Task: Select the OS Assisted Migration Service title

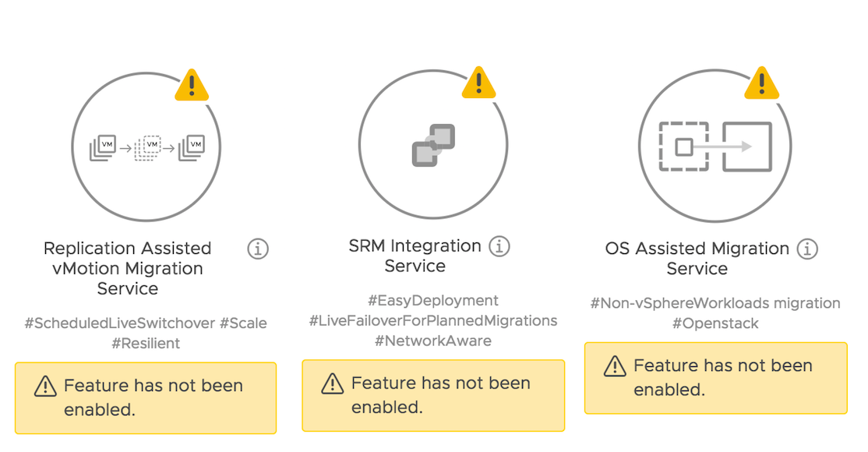Action: [697, 258]
